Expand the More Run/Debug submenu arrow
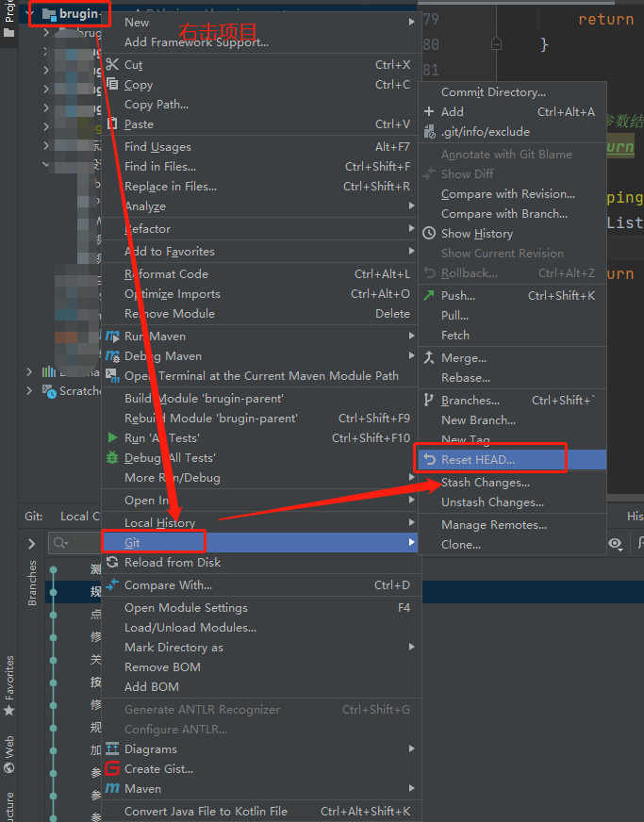The width and height of the screenshot is (644, 822). click(x=412, y=477)
